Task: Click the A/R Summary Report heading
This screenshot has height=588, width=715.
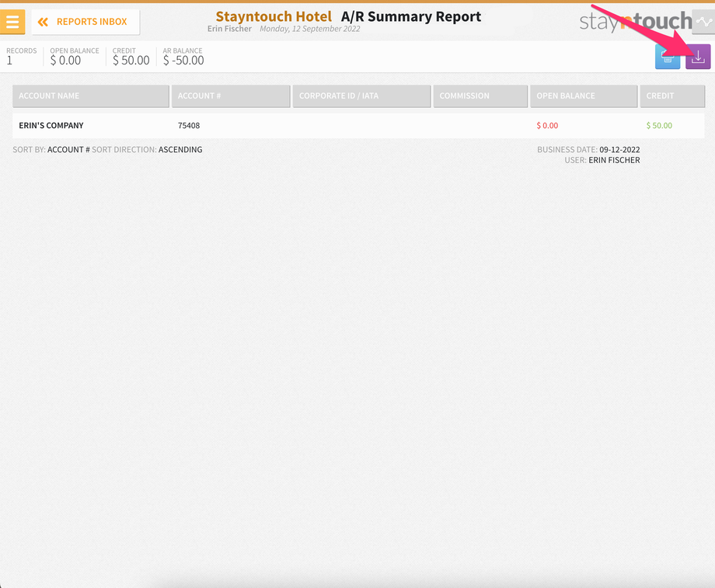Action: coord(411,16)
